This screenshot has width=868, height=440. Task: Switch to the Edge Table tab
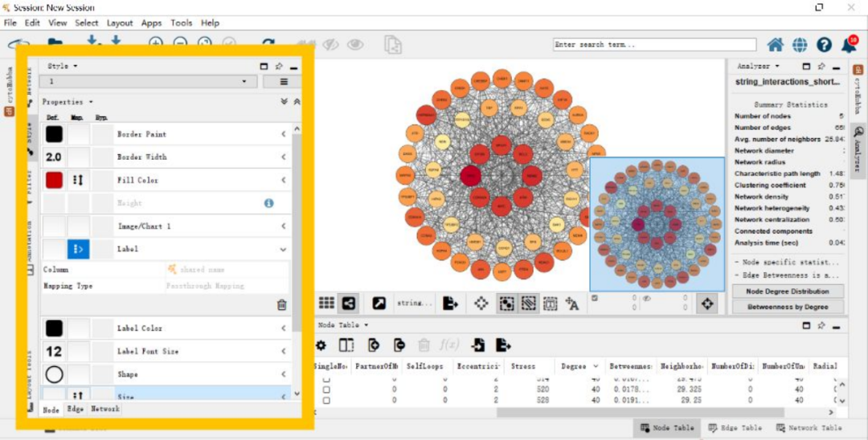point(735,428)
